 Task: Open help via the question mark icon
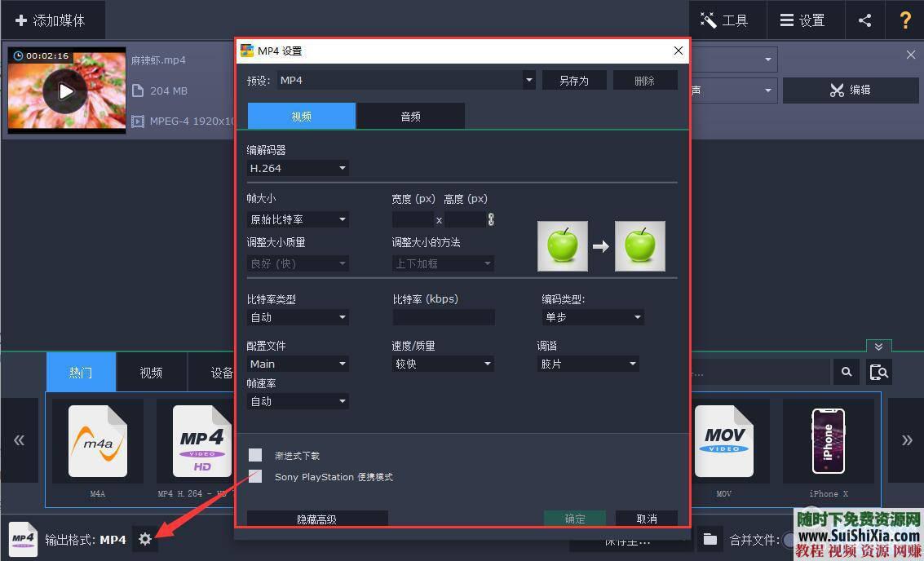tap(905, 20)
